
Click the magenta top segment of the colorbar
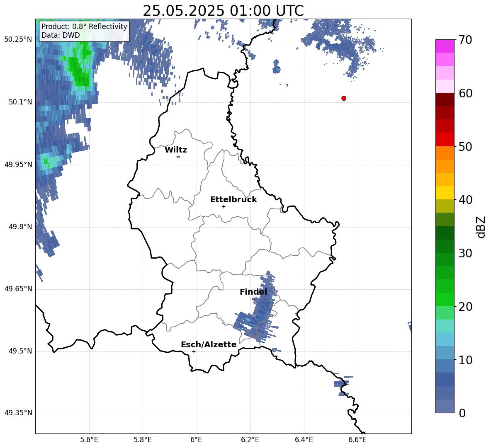tap(445, 46)
